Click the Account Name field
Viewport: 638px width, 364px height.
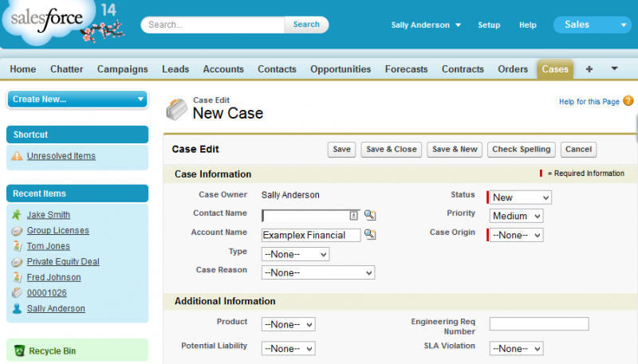(311, 235)
